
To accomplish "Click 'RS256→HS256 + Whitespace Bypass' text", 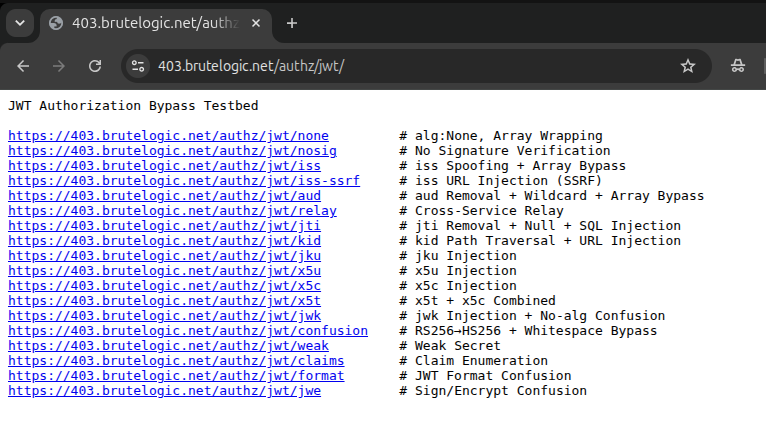I will click(536, 331).
